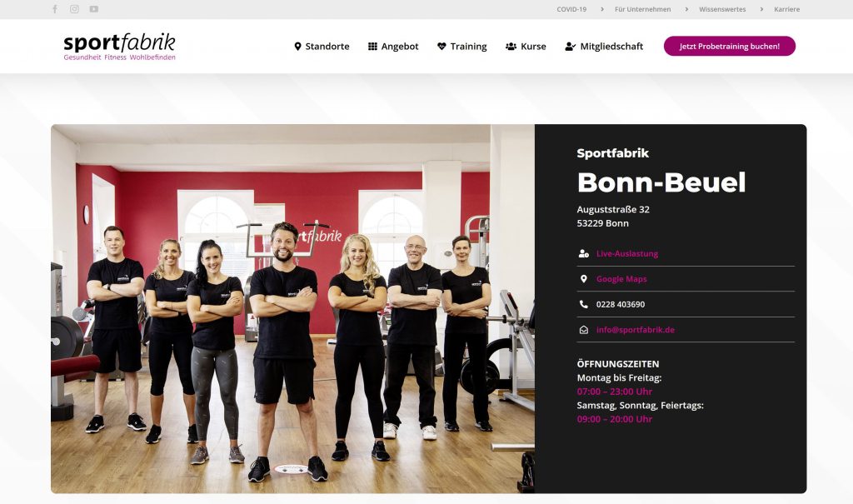
Task: Open the Instagram social icon
Action: point(74,9)
